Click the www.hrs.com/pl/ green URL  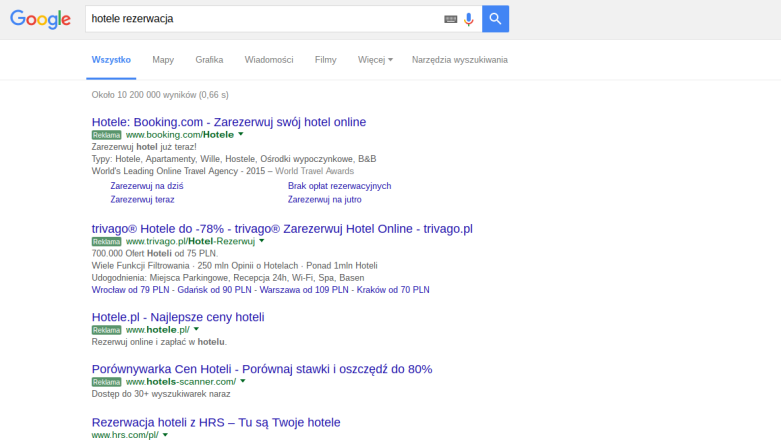click(125, 435)
